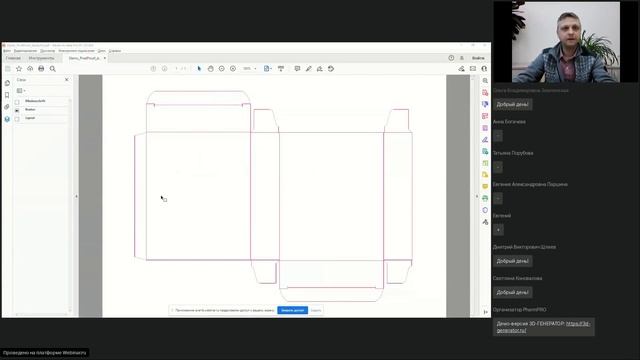Screen dimensions: 640x360
Task: Open the View menu
Action: (47, 51)
